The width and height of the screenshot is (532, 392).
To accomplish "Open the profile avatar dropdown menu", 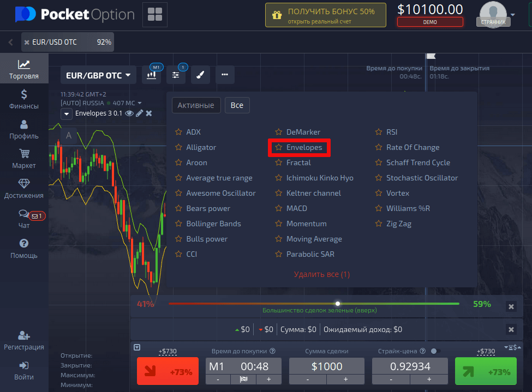I will (497, 15).
